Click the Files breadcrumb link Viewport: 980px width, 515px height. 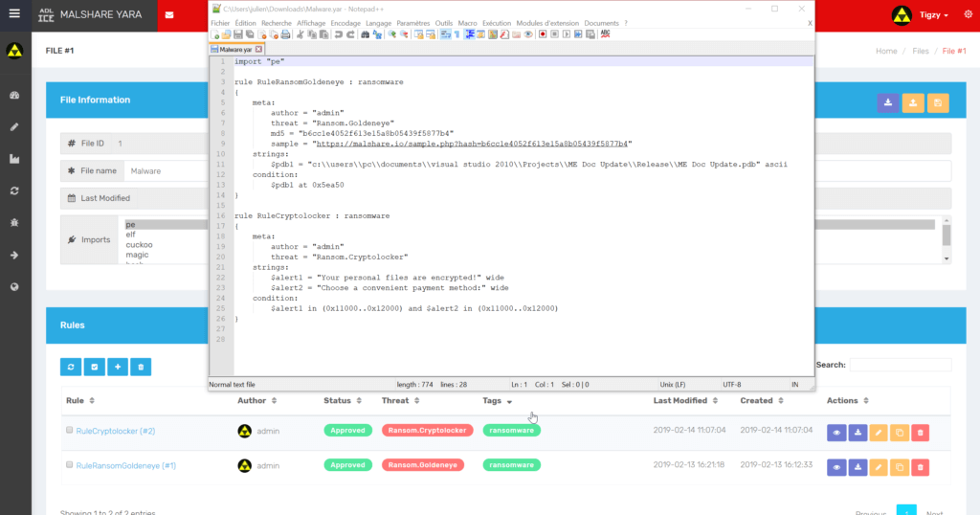pyautogui.click(x=920, y=51)
